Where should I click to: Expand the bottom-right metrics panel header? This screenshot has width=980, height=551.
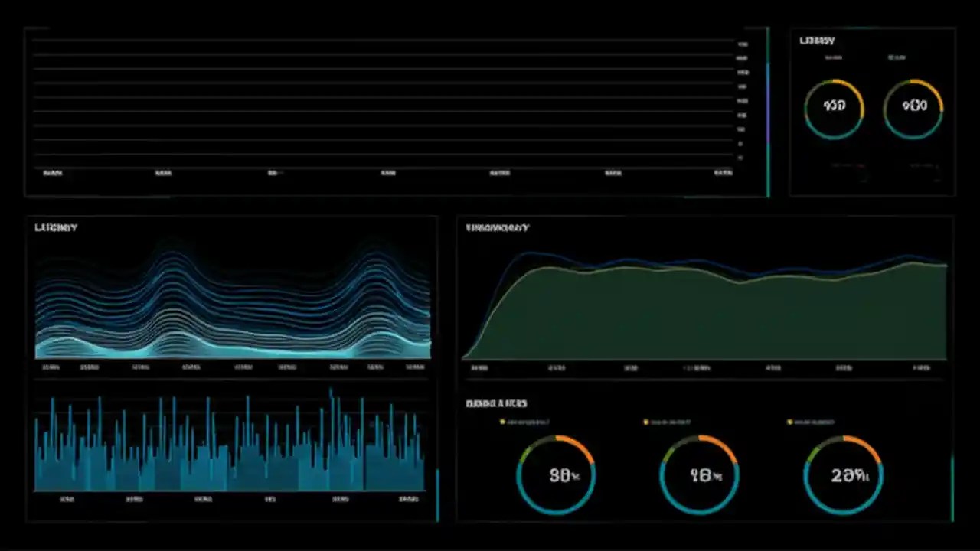[x=498, y=403]
